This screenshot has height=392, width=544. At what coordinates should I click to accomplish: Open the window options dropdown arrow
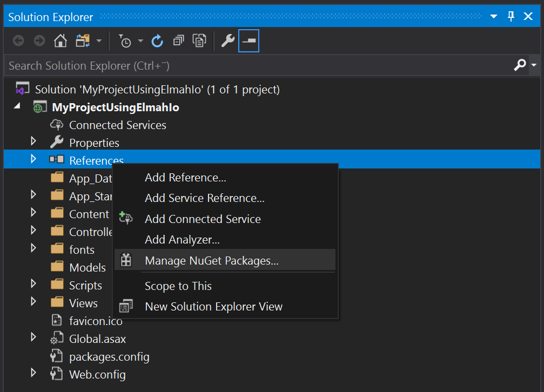[x=493, y=17]
